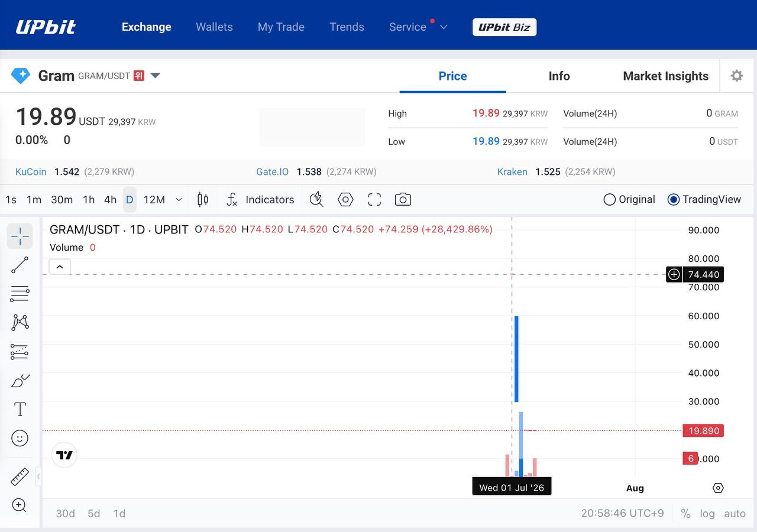
Task: Open My Trade page
Action: (x=281, y=27)
